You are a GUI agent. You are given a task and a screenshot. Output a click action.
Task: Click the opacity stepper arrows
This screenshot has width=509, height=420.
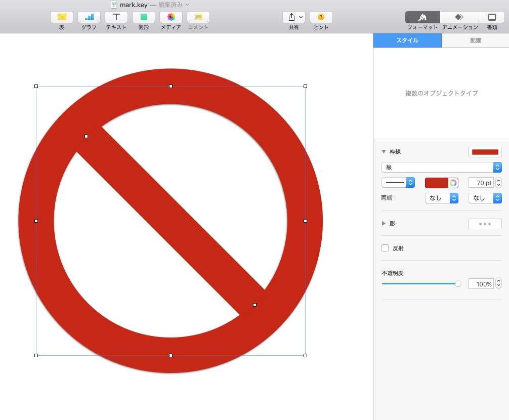pos(498,283)
